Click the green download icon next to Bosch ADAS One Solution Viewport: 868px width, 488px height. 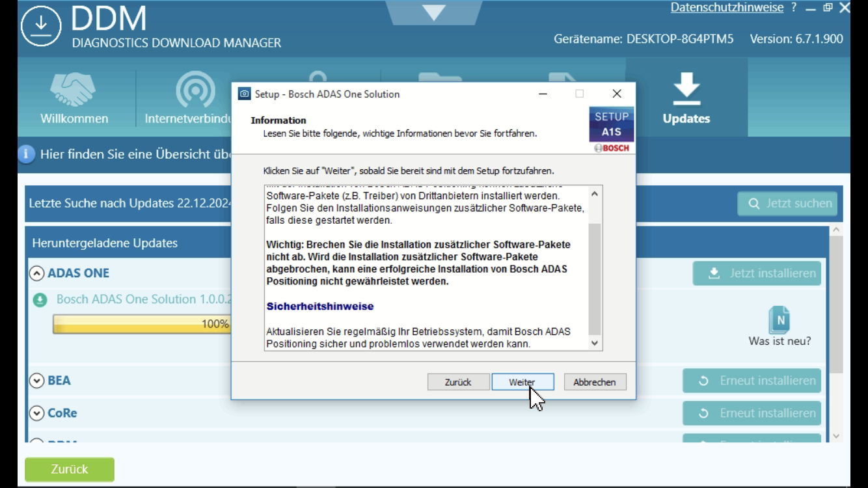coord(40,300)
